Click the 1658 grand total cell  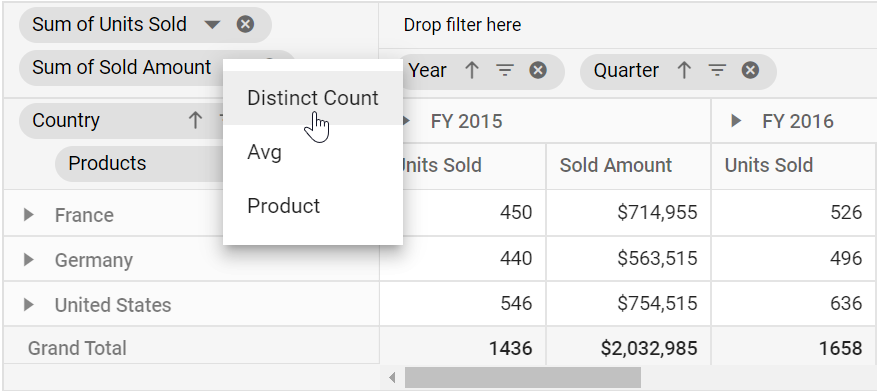[794, 347]
